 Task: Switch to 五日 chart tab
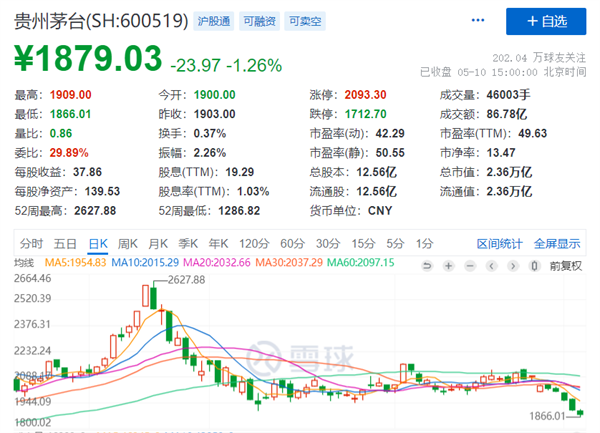pyautogui.click(x=65, y=244)
